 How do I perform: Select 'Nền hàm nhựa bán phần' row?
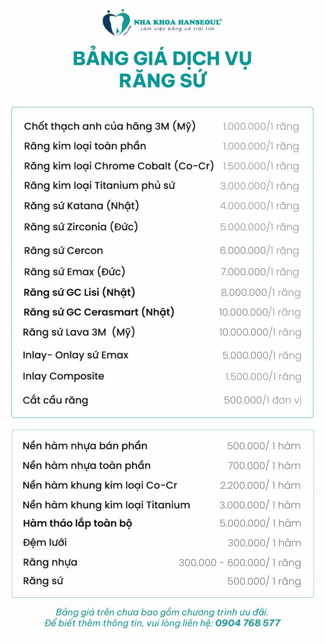pos(85,446)
